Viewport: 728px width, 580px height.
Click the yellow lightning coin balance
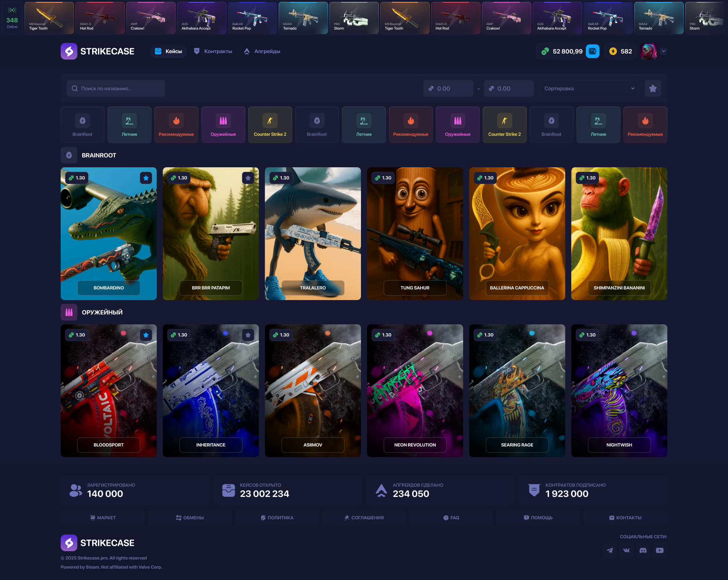[620, 51]
